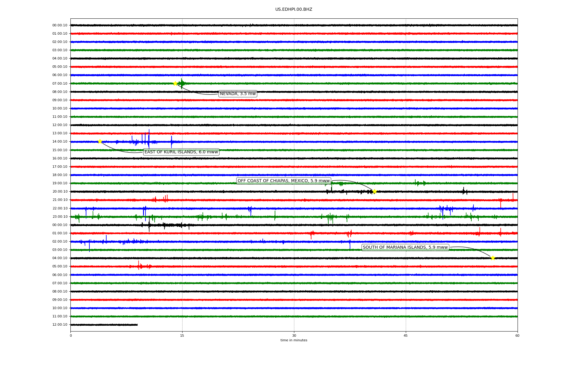The width and height of the screenshot is (588, 368).
Task: Select the 'SOUTH OF MARIANA ISLANDS, 5.9 mww' label
Action: (x=405, y=247)
